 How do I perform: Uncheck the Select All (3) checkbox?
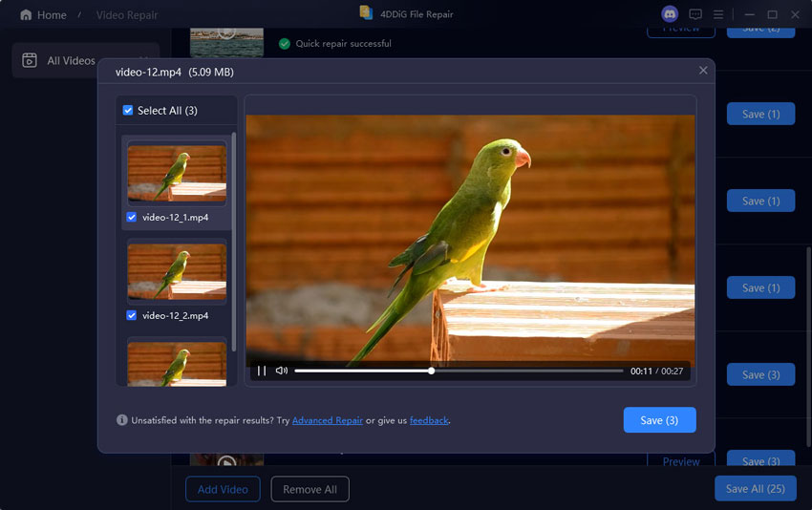pyautogui.click(x=128, y=111)
